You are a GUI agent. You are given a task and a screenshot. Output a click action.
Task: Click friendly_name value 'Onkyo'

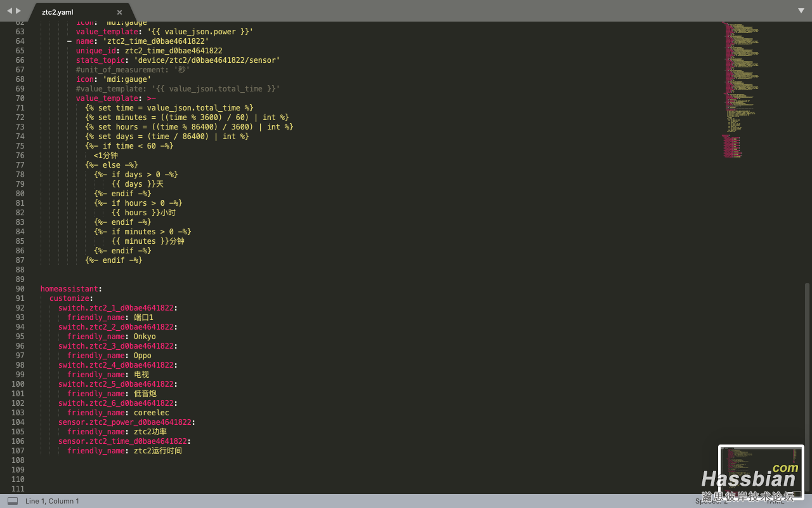coord(145,337)
